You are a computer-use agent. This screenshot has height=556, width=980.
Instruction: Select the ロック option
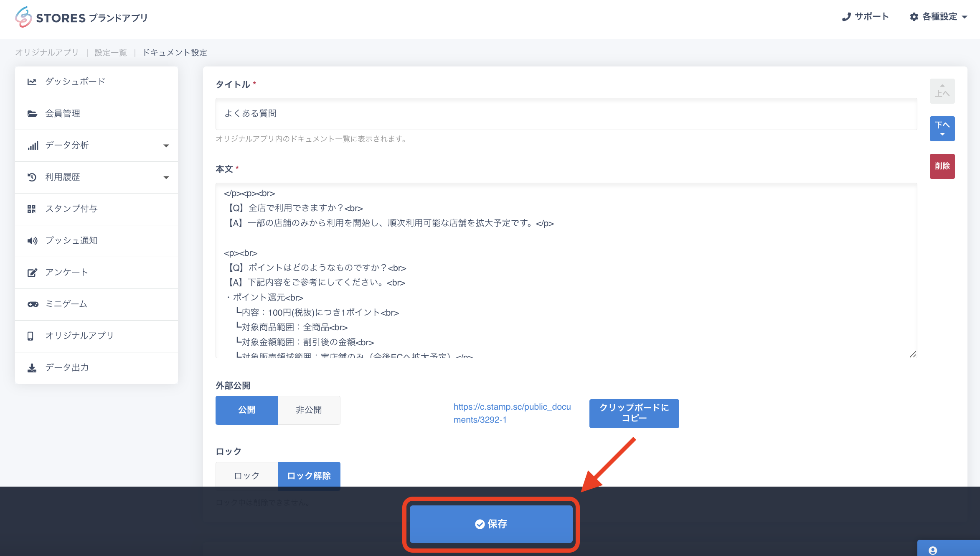click(246, 475)
